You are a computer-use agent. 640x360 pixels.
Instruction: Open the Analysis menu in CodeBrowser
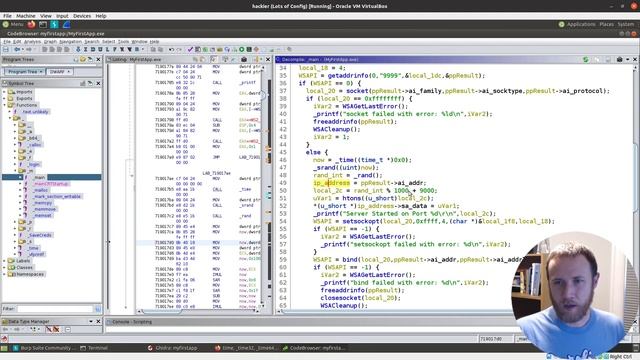(x=32, y=42)
